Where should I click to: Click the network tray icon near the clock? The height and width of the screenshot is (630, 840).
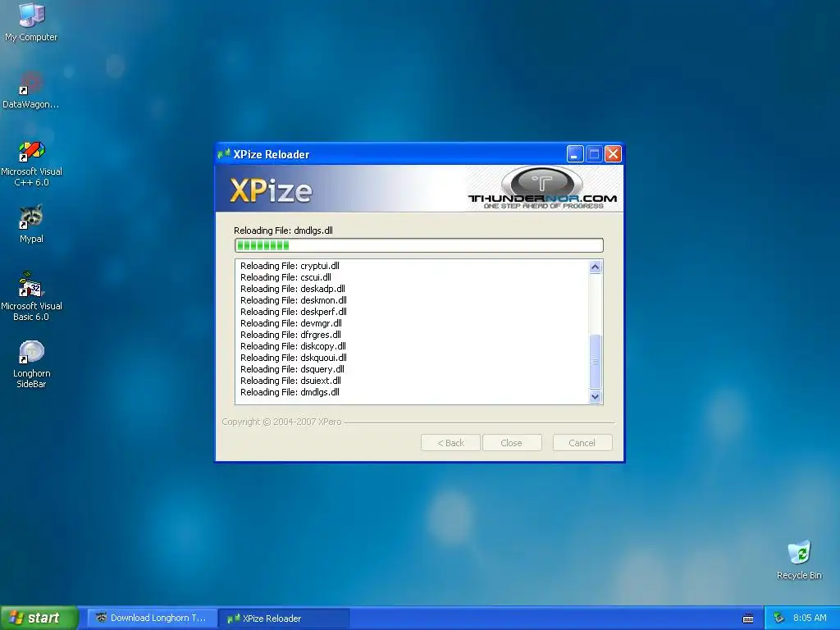(x=778, y=619)
